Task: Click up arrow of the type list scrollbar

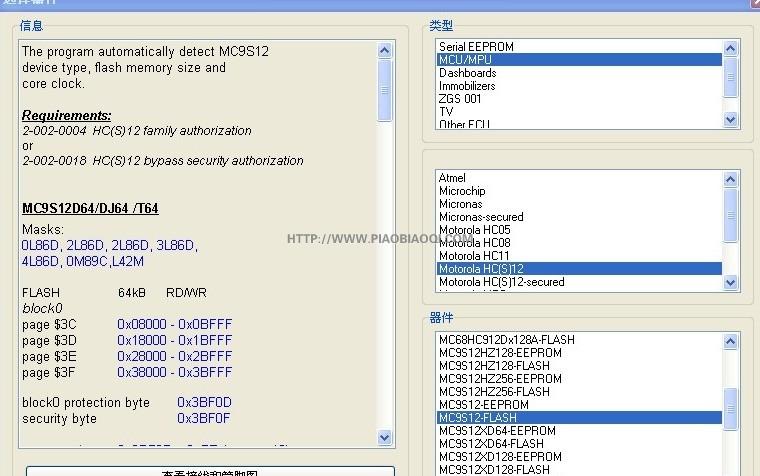Action: coord(730,48)
